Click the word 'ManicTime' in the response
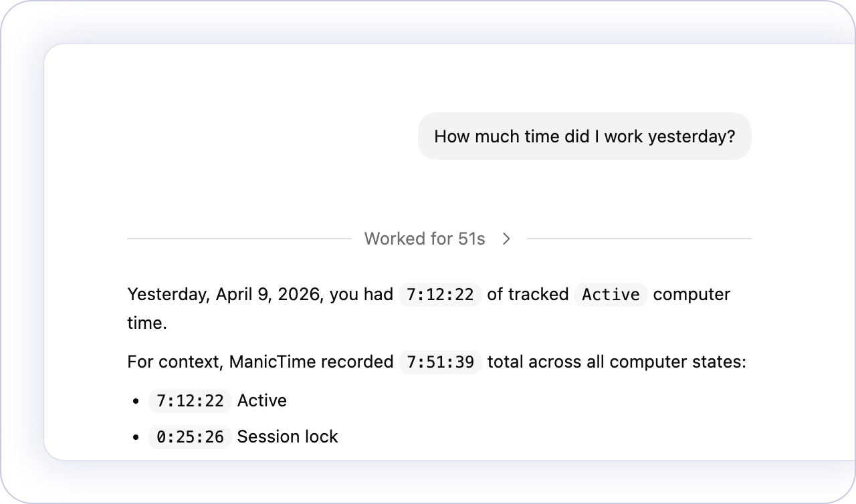The height and width of the screenshot is (504, 856). click(x=273, y=362)
